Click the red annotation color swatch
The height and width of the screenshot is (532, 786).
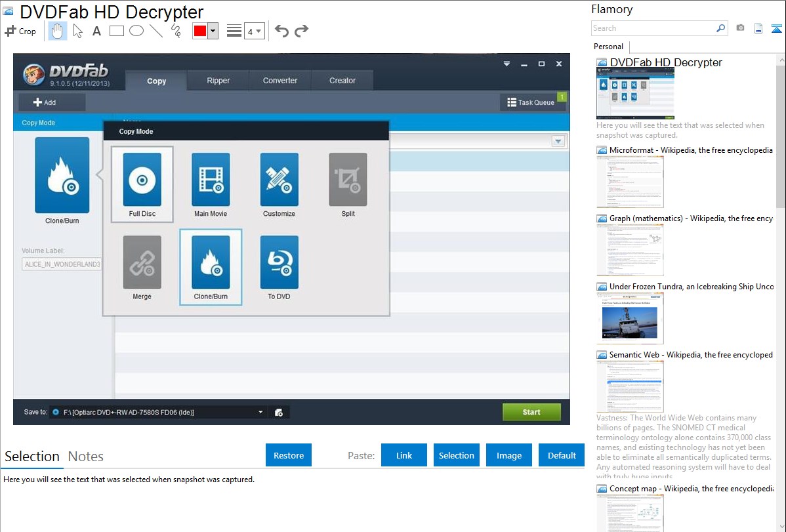(x=199, y=31)
